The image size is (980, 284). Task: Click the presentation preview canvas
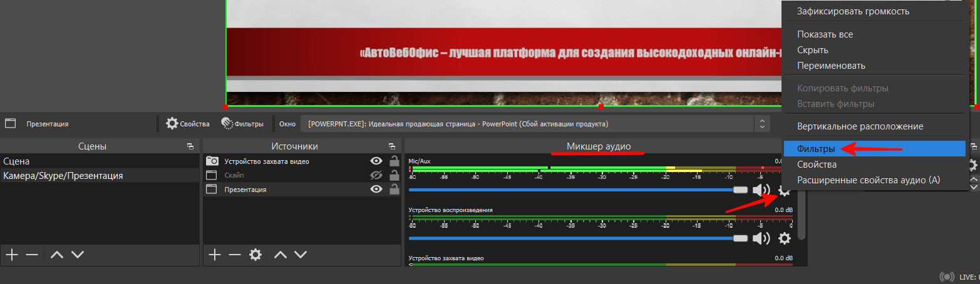[504, 53]
